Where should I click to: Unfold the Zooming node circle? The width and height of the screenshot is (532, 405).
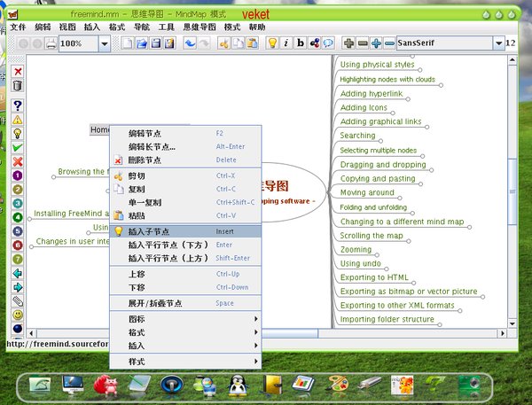pos(377,254)
